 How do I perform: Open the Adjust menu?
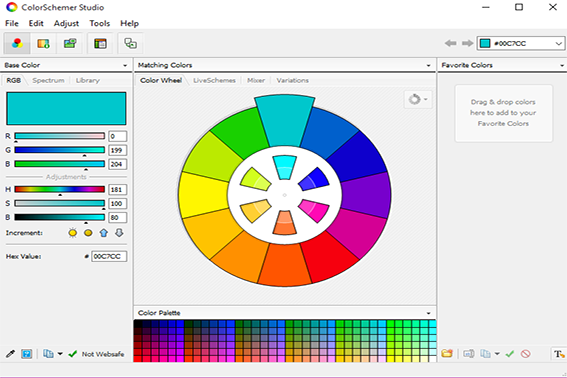[x=66, y=23]
